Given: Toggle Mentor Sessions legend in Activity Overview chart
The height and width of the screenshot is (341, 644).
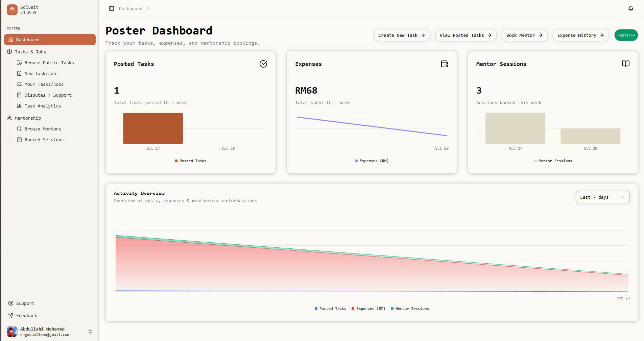Looking at the screenshot, I should click(410, 309).
